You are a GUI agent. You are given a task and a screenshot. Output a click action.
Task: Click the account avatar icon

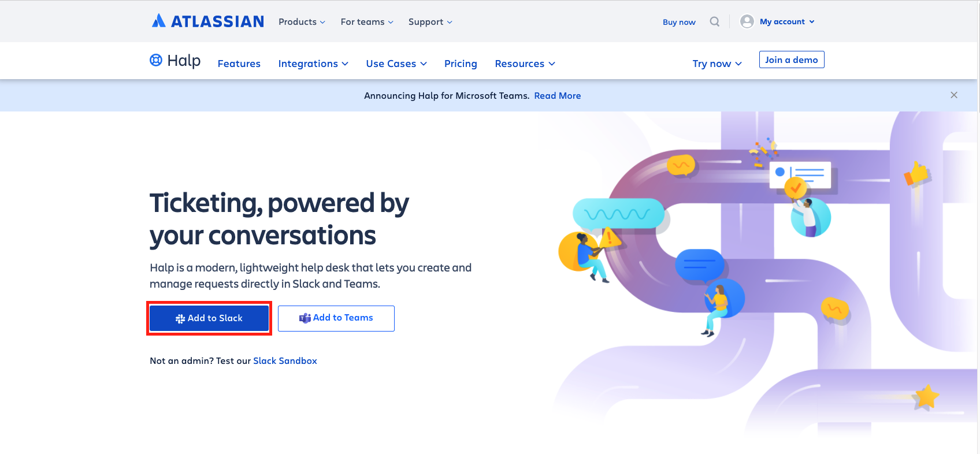(x=747, y=21)
